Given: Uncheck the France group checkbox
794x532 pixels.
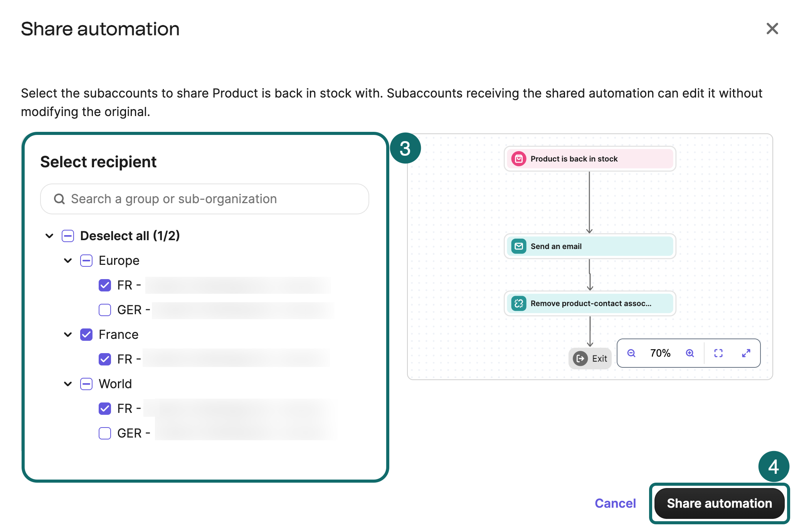Looking at the screenshot, I should 86,335.
